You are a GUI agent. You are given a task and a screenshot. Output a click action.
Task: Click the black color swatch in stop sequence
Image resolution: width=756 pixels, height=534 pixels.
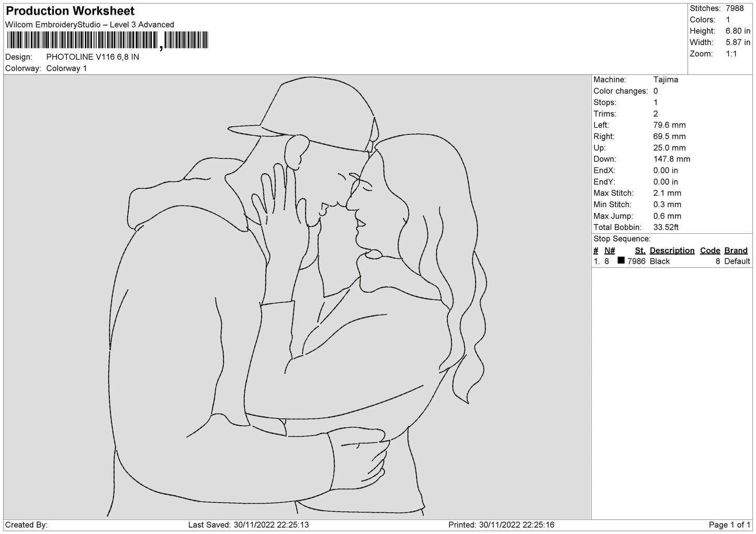621,260
